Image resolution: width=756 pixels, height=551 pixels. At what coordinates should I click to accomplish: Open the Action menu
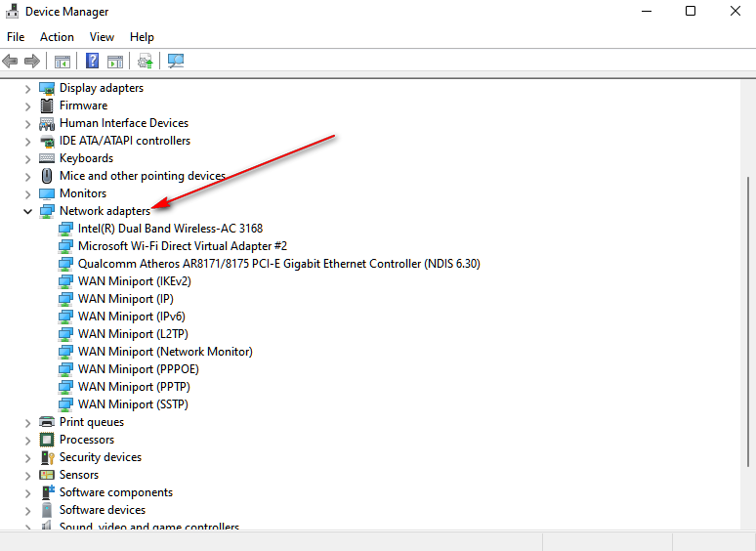(x=57, y=37)
